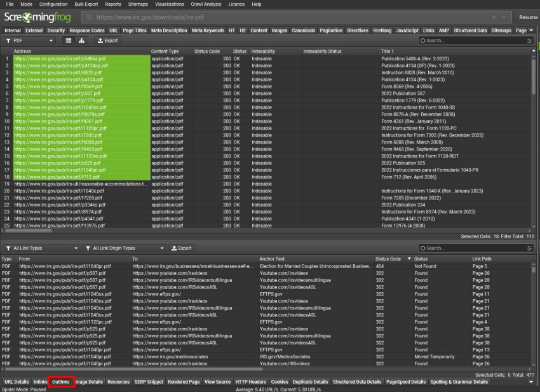Open the Inlinks bottom tab
The image size is (540, 392).
[40, 382]
